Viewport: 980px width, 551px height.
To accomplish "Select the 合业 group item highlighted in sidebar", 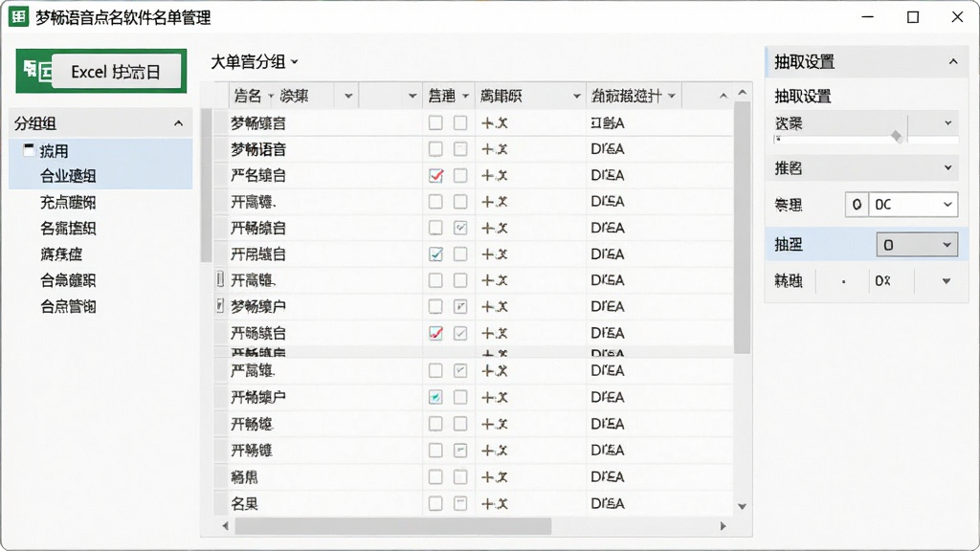I will click(x=68, y=176).
